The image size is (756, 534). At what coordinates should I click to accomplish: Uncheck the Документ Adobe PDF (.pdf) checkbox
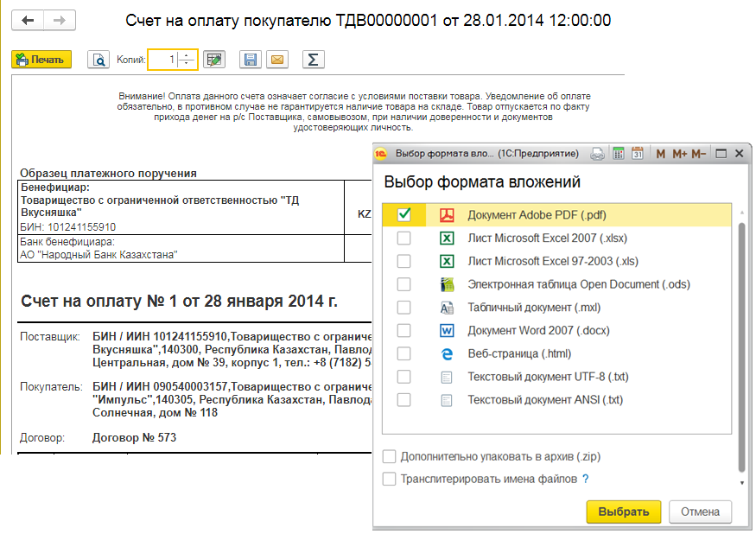point(404,214)
